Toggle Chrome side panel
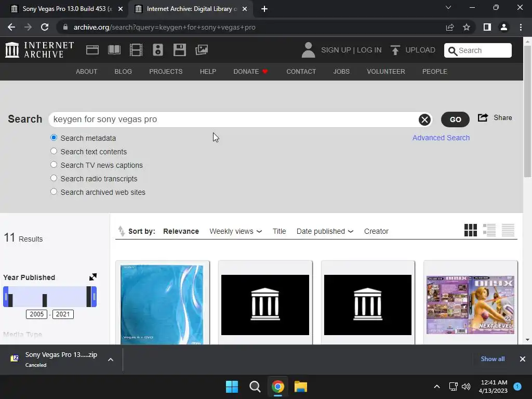 pos(487,27)
